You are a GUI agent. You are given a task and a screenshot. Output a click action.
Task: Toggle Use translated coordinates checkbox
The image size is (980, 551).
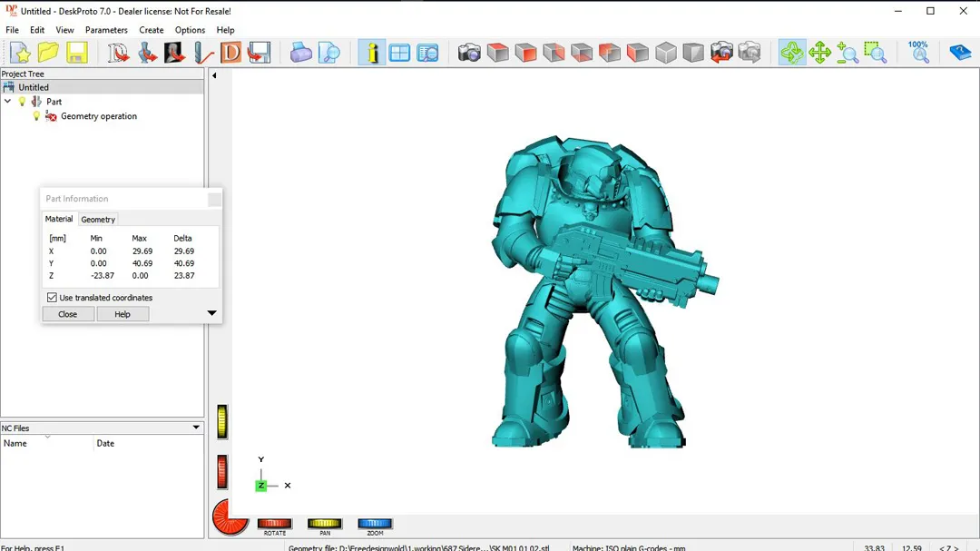tap(52, 298)
